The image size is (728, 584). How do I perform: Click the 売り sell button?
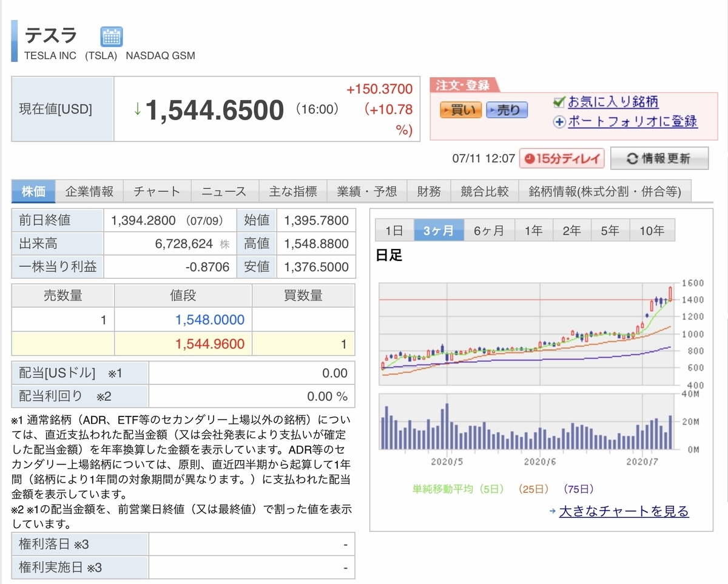507,110
